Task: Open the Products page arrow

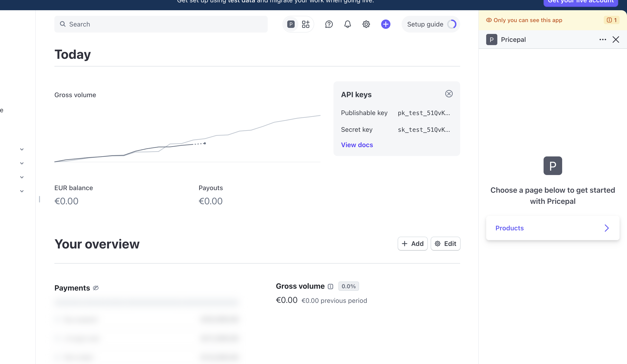Action: tap(606, 228)
